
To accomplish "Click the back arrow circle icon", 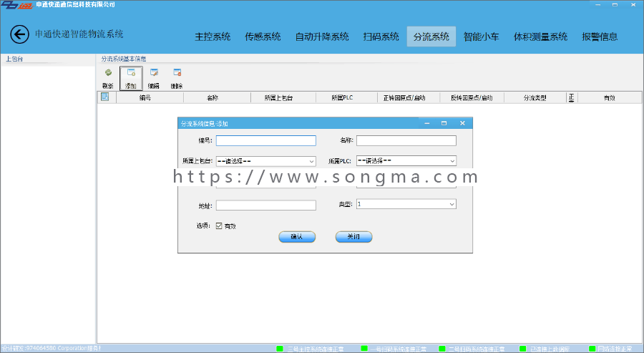I will coord(20,34).
